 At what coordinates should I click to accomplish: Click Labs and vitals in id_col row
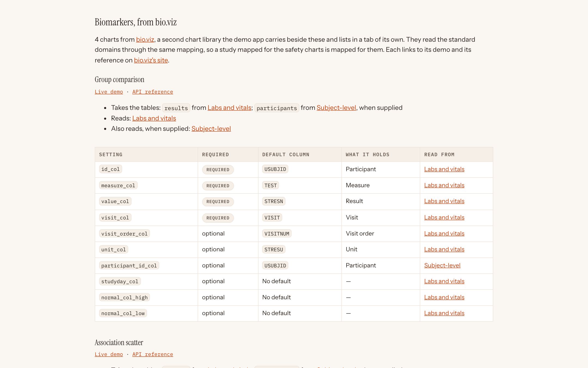[x=444, y=169]
